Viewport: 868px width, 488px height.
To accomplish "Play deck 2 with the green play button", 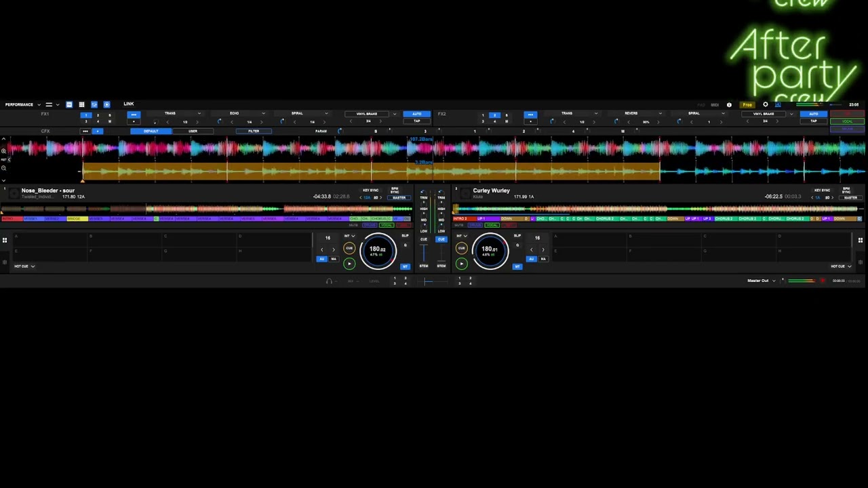I will [x=462, y=264].
